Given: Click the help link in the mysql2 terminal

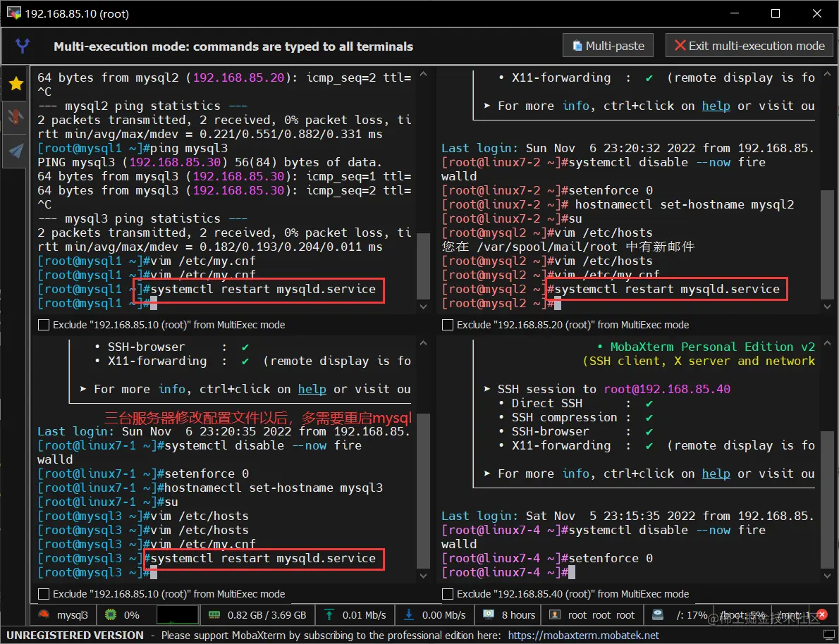Looking at the screenshot, I should (x=716, y=106).
